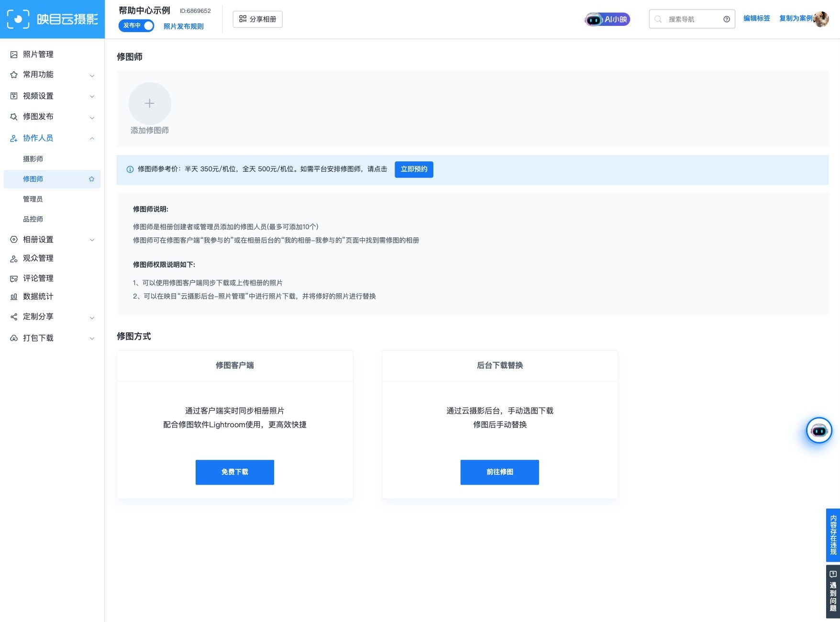
Task: Select the 管理员 submenu item
Action: click(x=33, y=199)
